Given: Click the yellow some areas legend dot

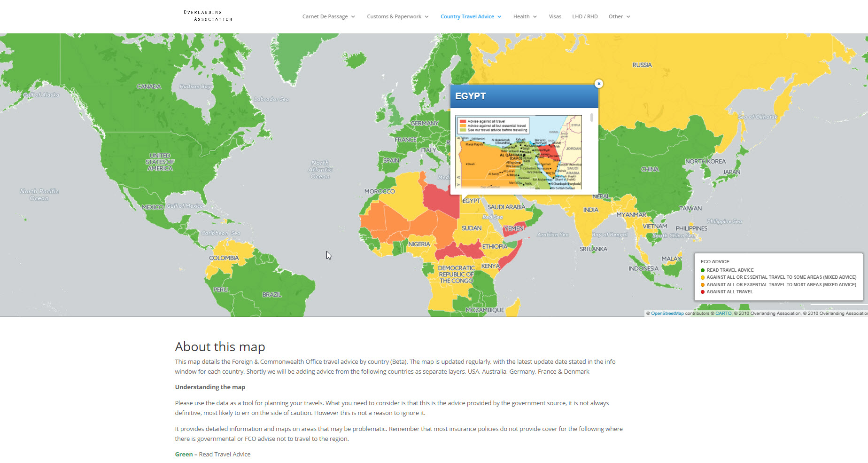Looking at the screenshot, I should (703, 277).
